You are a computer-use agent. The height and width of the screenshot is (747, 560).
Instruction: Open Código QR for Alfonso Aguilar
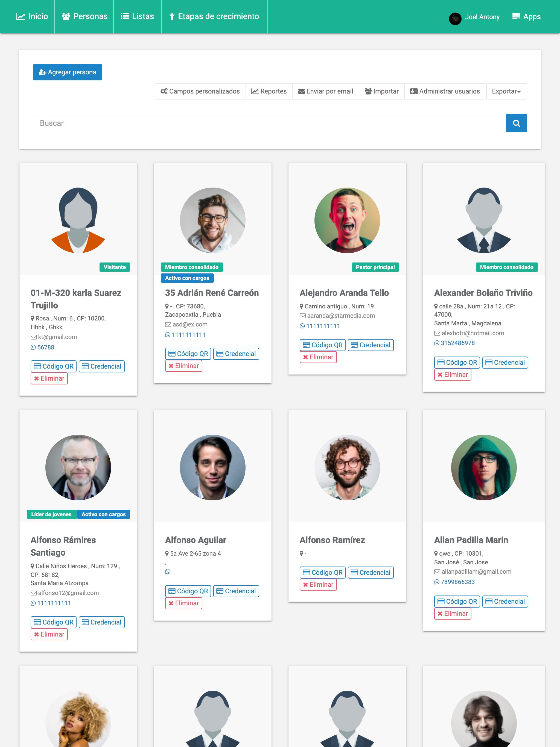coord(188,591)
